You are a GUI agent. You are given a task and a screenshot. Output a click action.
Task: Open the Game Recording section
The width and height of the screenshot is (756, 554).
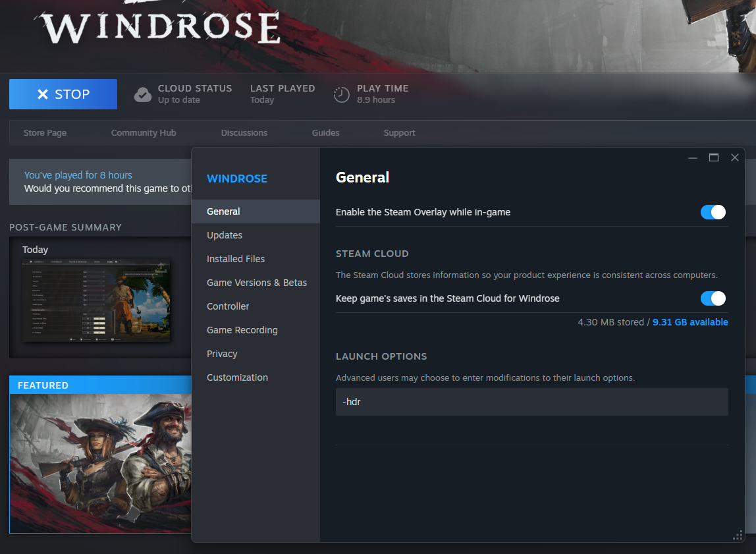click(256, 330)
